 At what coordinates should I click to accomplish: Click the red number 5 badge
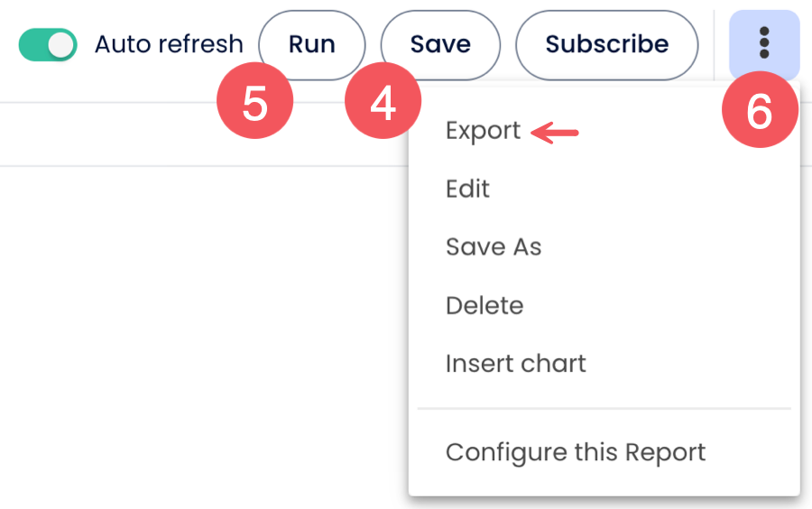[x=255, y=105]
